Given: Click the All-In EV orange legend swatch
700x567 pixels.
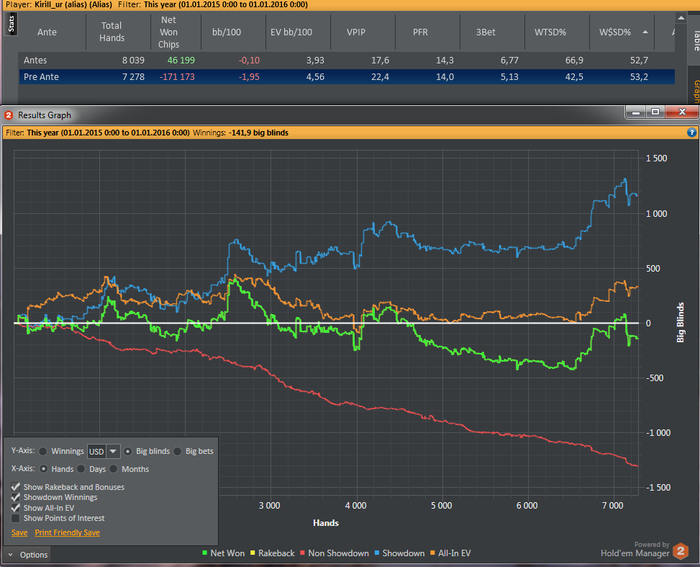Looking at the screenshot, I should (x=433, y=553).
